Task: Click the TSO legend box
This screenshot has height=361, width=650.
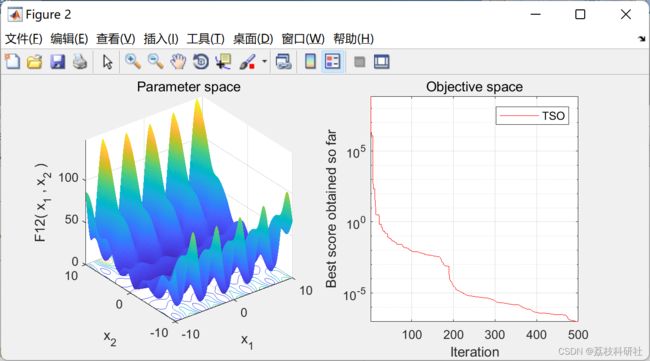Action: [x=532, y=116]
